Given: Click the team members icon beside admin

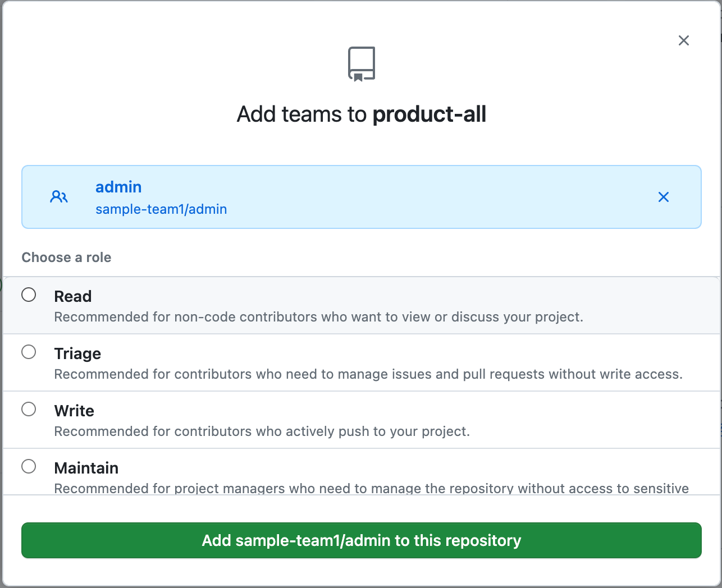Looking at the screenshot, I should 59,197.
